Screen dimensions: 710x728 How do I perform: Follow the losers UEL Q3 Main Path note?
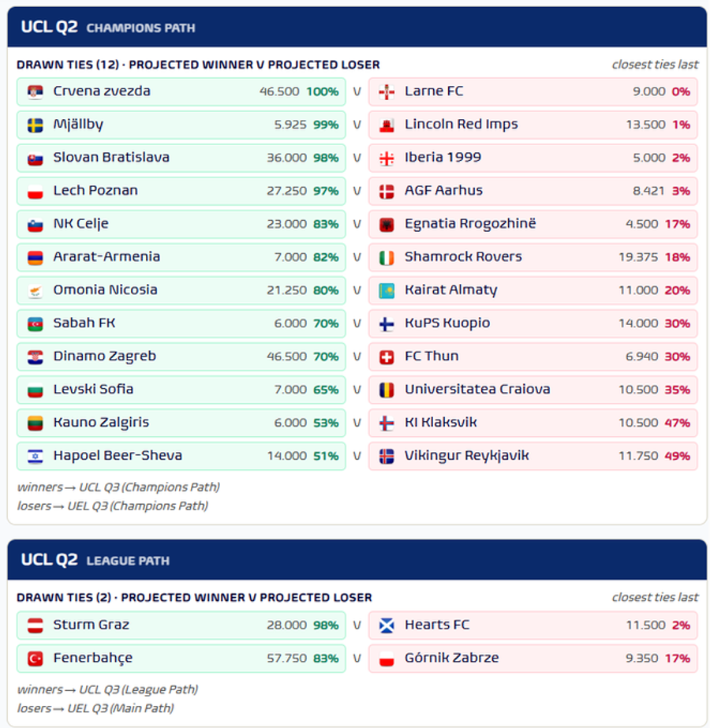point(95,708)
